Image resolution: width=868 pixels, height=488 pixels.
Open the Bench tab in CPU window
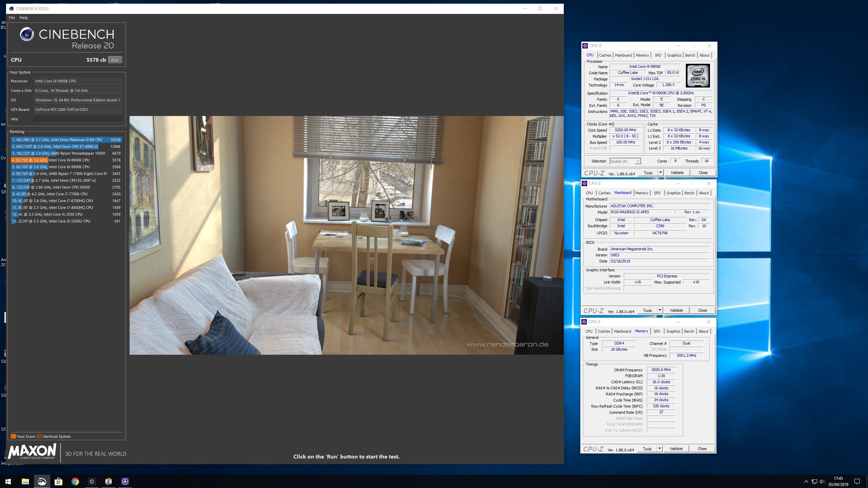[x=690, y=55]
